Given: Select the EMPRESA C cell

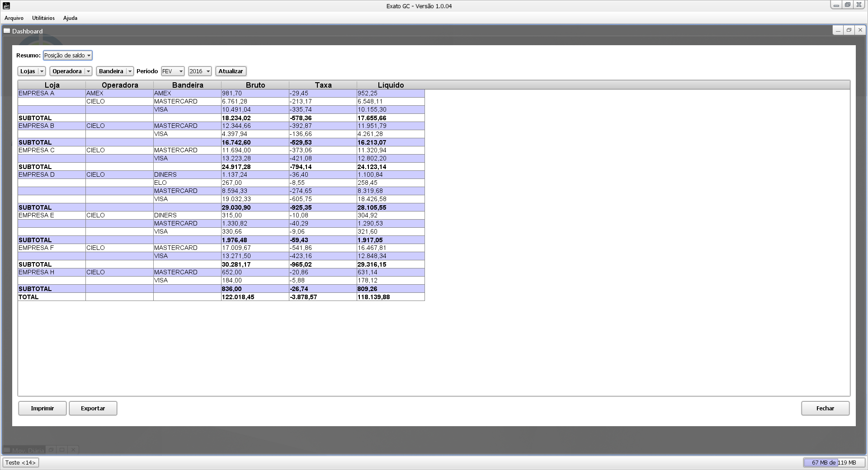Looking at the screenshot, I should click(x=52, y=150).
